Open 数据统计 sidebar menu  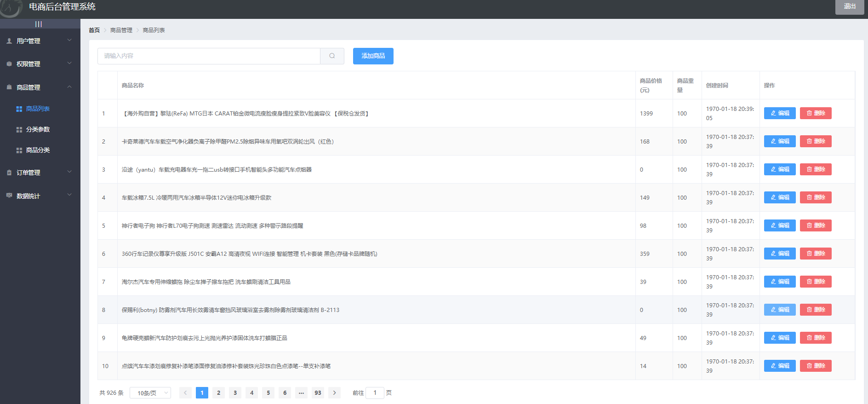40,196
